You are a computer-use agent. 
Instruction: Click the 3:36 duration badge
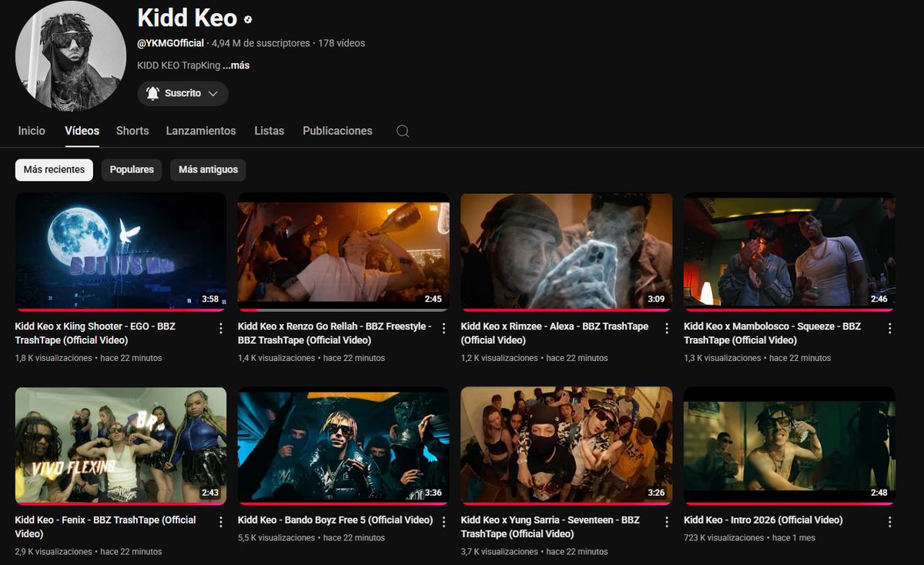[433, 493]
